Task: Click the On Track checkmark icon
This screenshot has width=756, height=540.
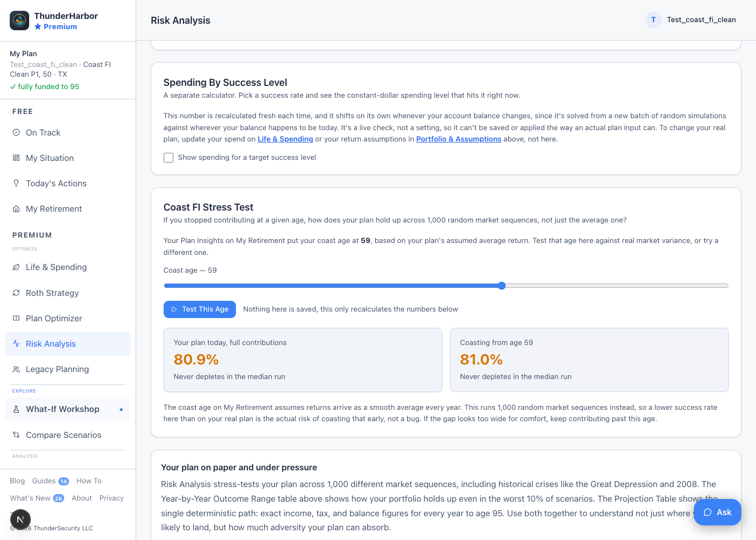Action: 16,132
